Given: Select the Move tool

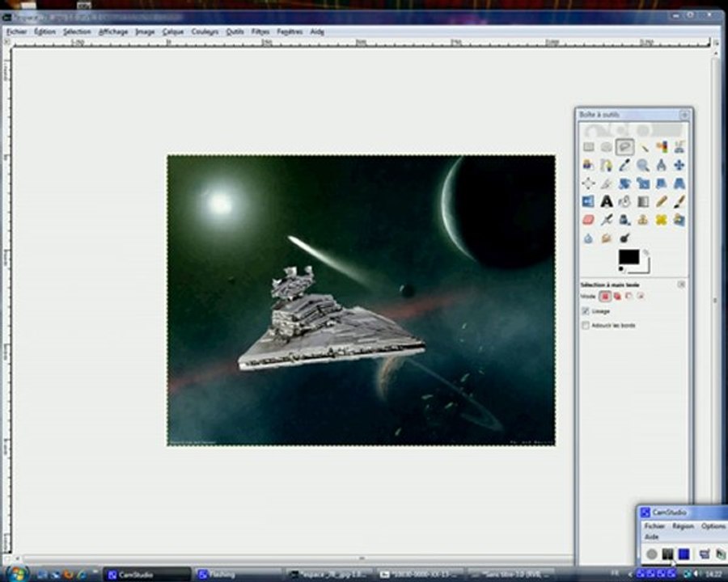Looking at the screenshot, I should point(679,165).
